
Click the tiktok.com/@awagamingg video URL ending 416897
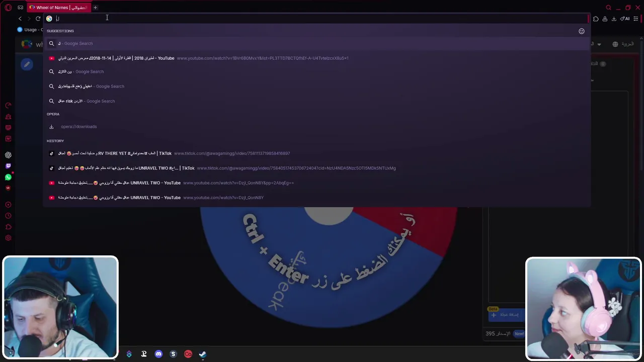232,153
